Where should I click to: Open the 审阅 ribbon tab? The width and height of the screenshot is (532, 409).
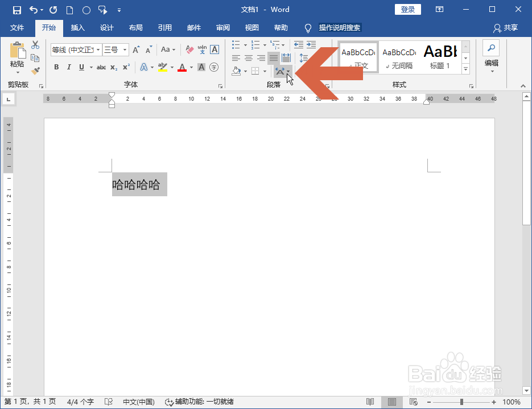click(222, 27)
